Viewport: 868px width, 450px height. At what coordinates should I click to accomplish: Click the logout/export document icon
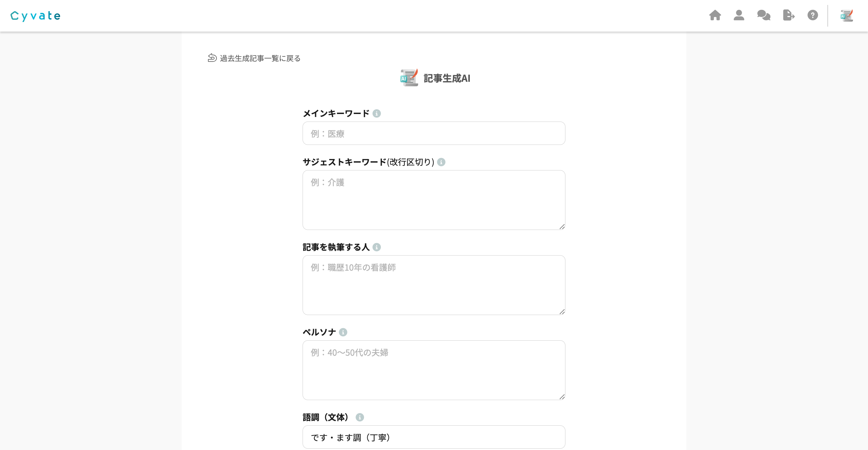(x=788, y=15)
